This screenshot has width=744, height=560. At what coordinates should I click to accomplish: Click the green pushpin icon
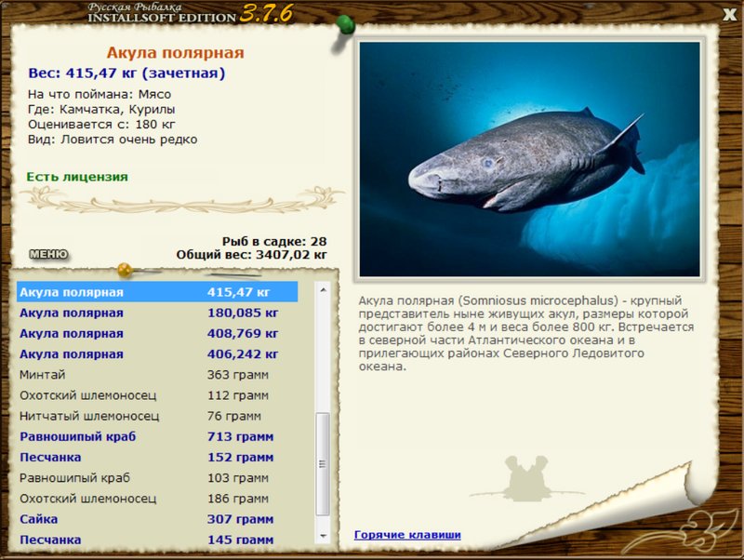click(344, 26)
